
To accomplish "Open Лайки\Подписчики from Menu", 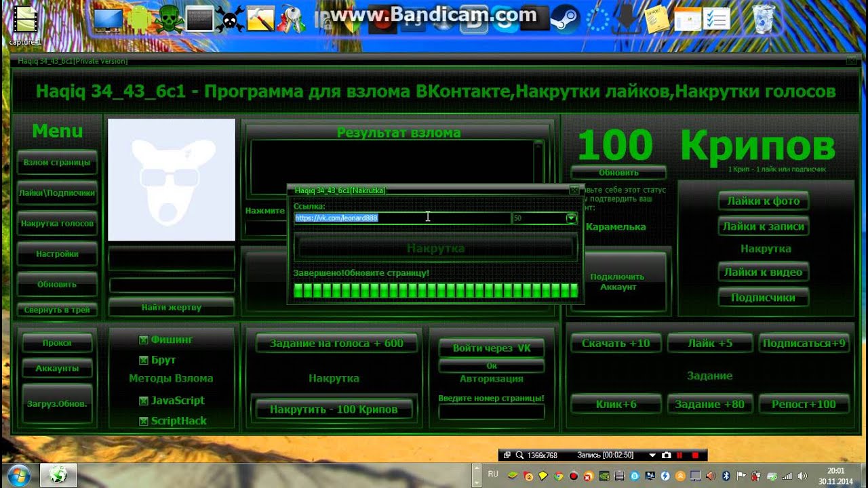I will click(57, 192).
